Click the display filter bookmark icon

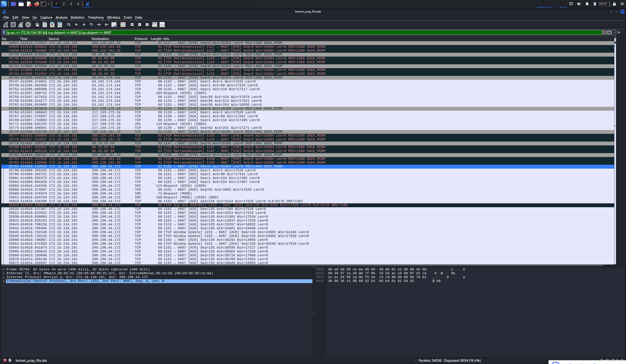coord(4,32)
